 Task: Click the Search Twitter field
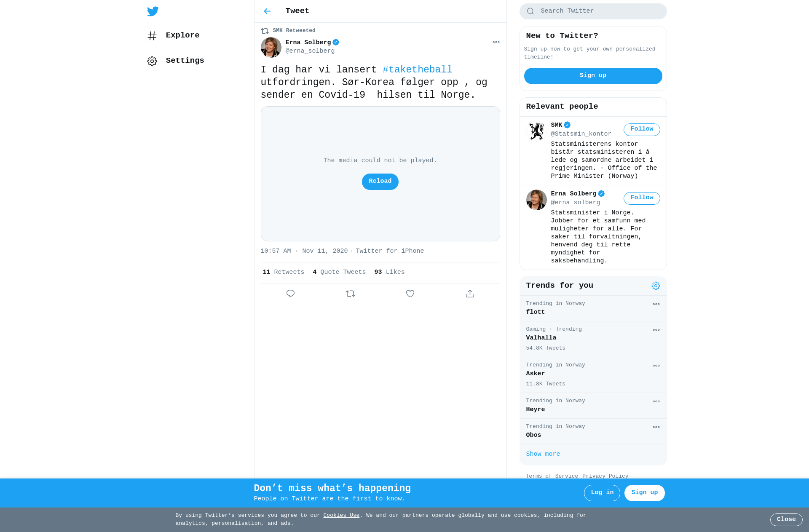point(593,11)
